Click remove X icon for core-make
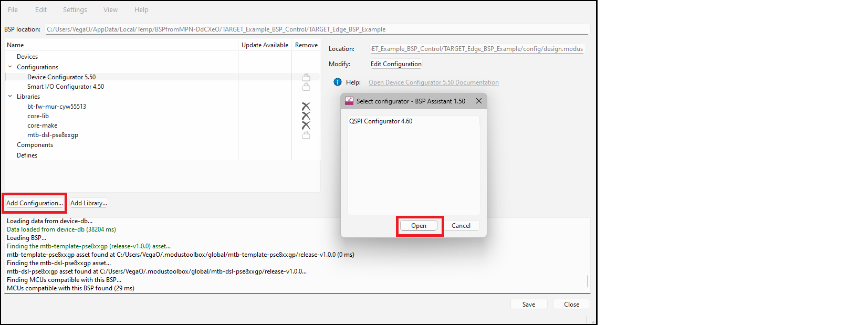The image size is (868, 325). [x=306, y=125]
